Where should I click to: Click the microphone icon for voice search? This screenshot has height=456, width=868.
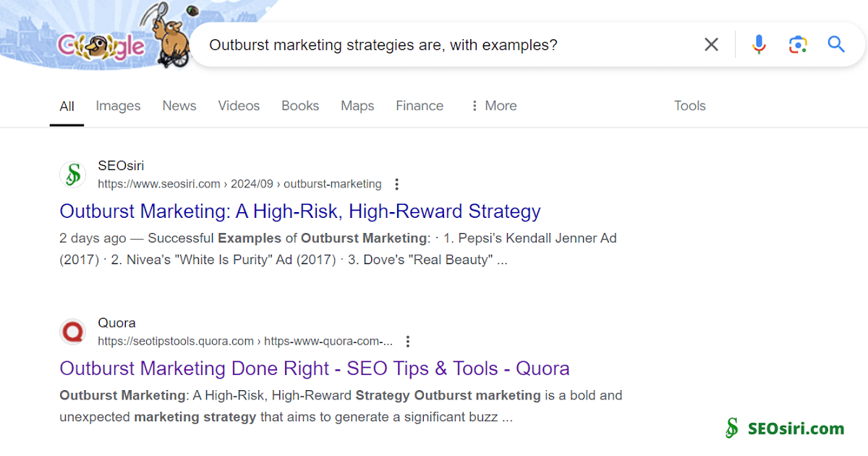point(759,44)
